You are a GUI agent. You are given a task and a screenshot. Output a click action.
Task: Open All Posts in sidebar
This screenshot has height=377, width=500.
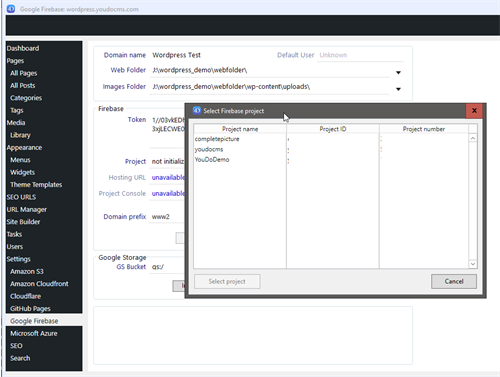click(x=22, y=85)
